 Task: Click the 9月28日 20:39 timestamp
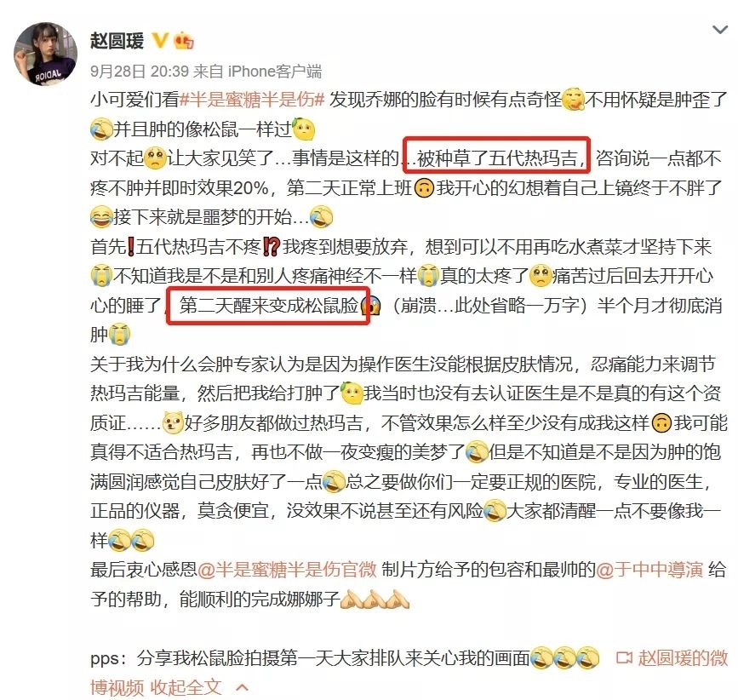click(140, 72)
